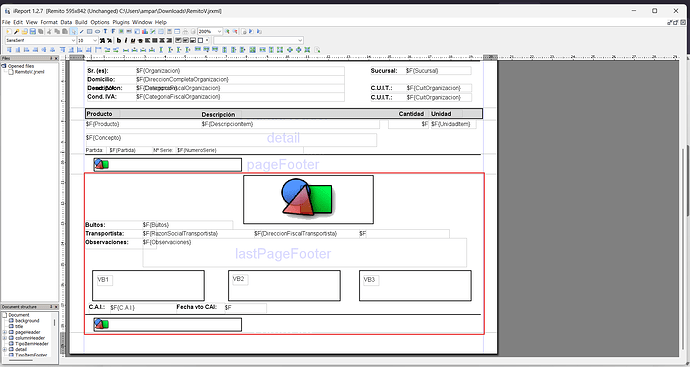Expand the pageHeader tree node
Viewport: 690px width, 367px height.
pyautogui.click(x=5, y=332)
